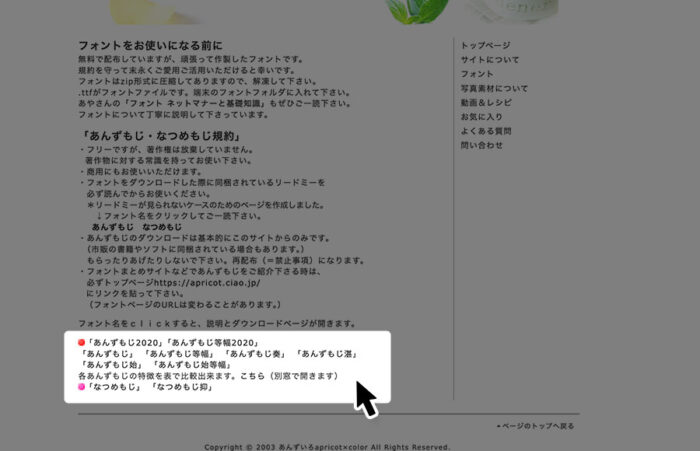The width and height of the screenshot is (700, 451).
Task: Go to トップページ in sidebar menu
Action: pos(485,46)
